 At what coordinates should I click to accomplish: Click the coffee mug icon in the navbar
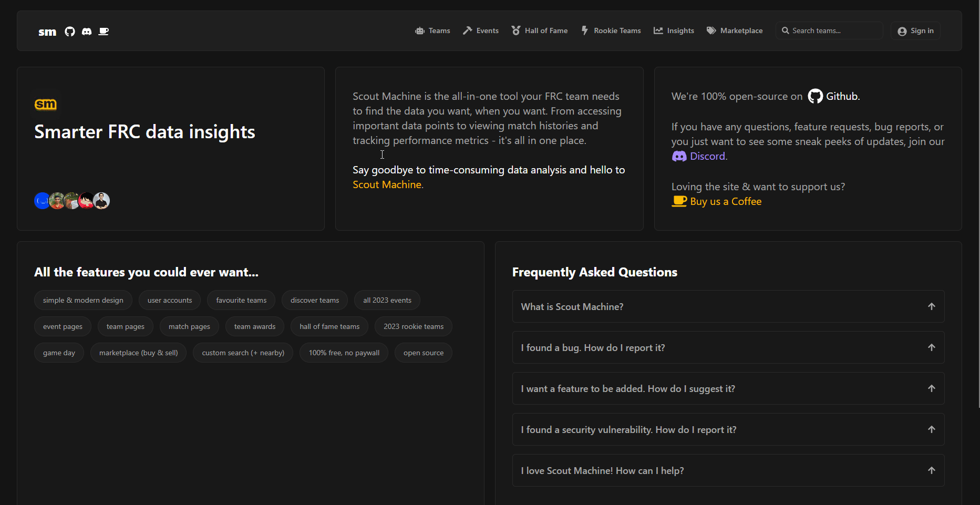click(x=104, y=32)
